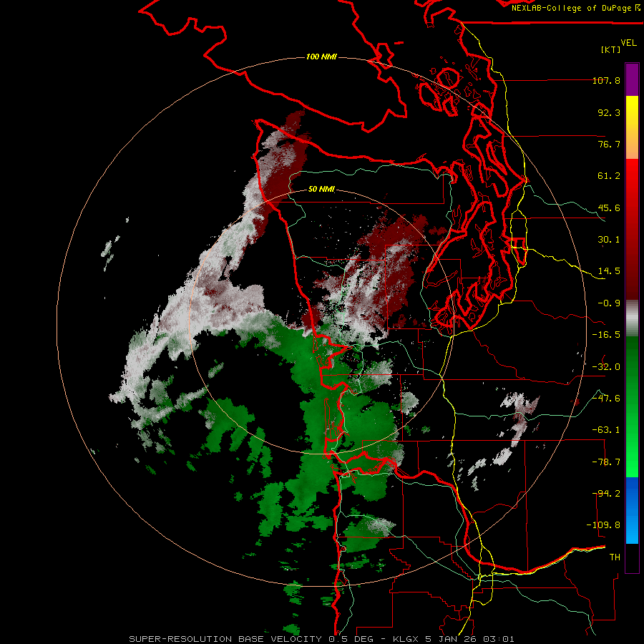Viewport: 644px width, 644px height.
Task: Click the TH threshold label
Action: [x=615, y=557]
